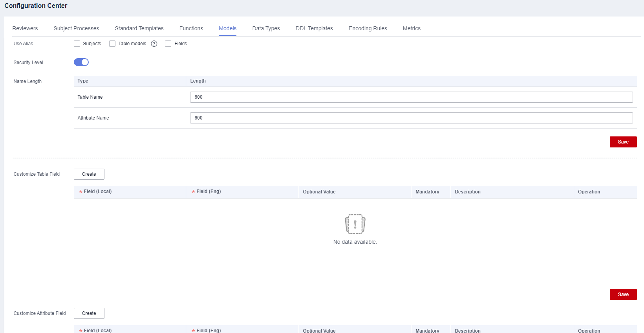The width and height of the screenshot is (644, 333).
Task: Enable the Subjects alias checkbox
Action: click(77, 44)
